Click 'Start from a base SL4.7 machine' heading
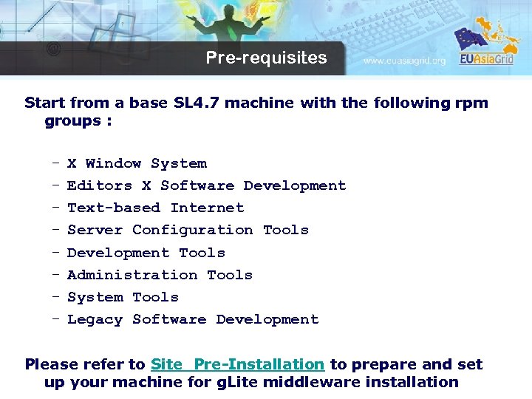 tap(256, 112)
